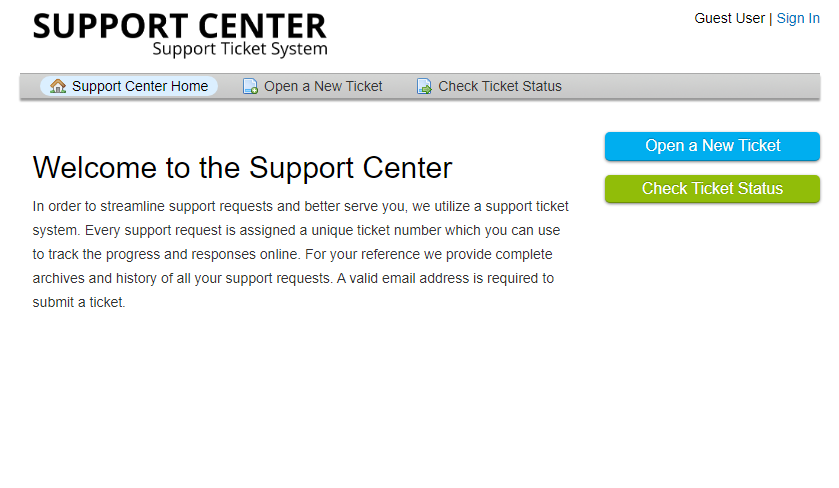Screen dimensions: 839x488
Task: Click the words 'unique ticket number' in paragraph
Action: pyautogui.click(x=376, y=231)
